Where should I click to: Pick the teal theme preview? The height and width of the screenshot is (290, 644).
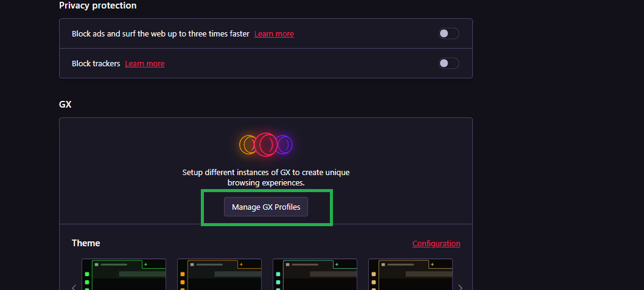pos(315,275)
